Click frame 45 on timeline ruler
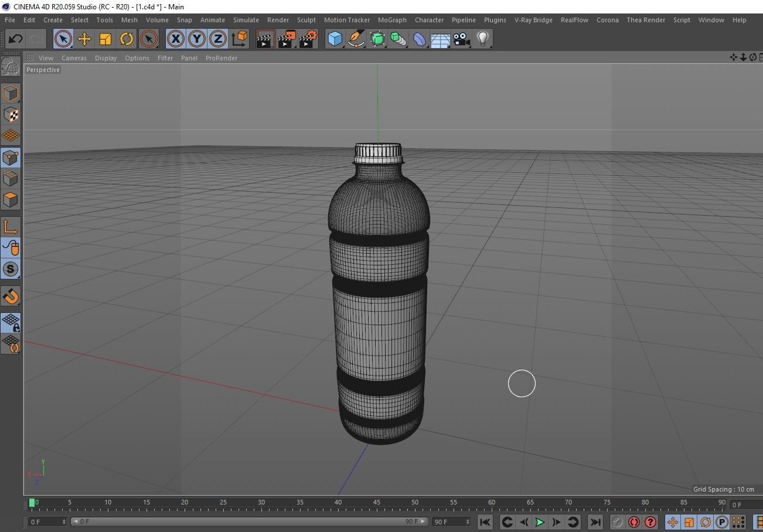 pos(377,503)
